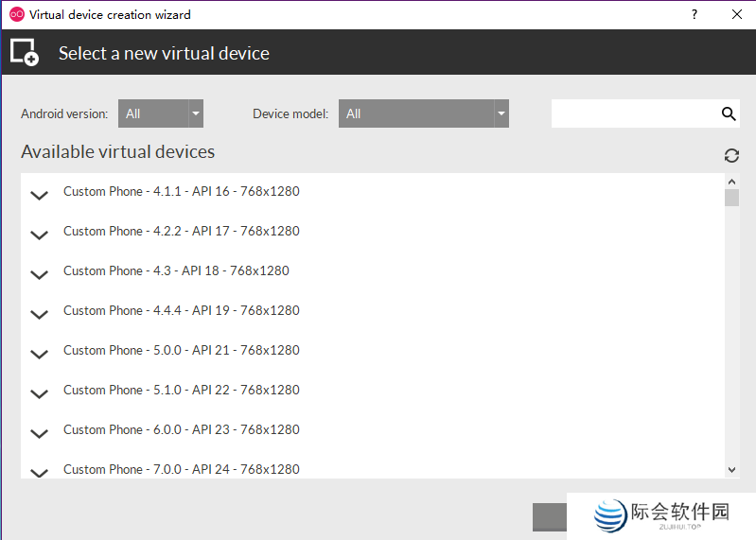Click the Genymotion logo in title bar

[16, 14]
